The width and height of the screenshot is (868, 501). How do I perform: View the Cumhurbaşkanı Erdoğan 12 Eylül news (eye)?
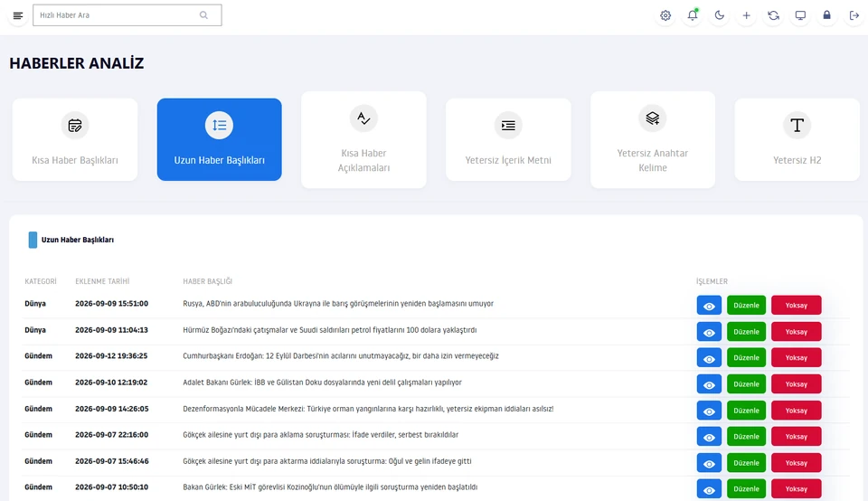point(709,358)
